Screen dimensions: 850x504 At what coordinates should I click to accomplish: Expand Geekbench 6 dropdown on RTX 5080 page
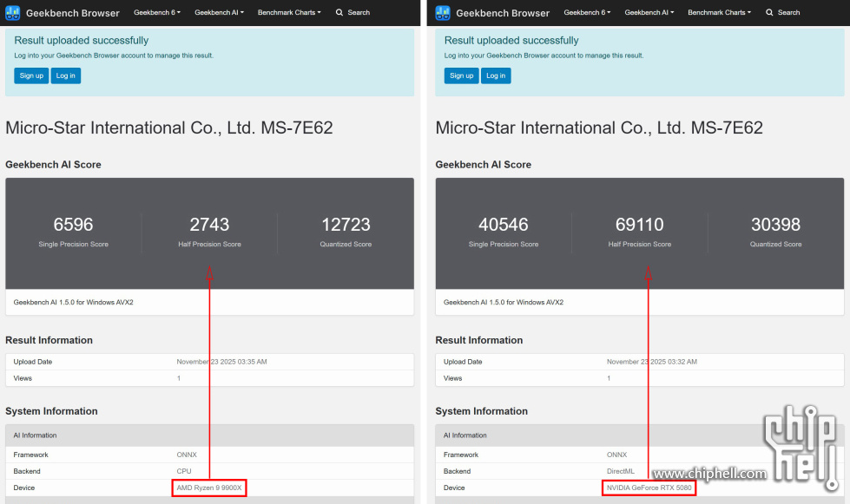tap(587, 13)
